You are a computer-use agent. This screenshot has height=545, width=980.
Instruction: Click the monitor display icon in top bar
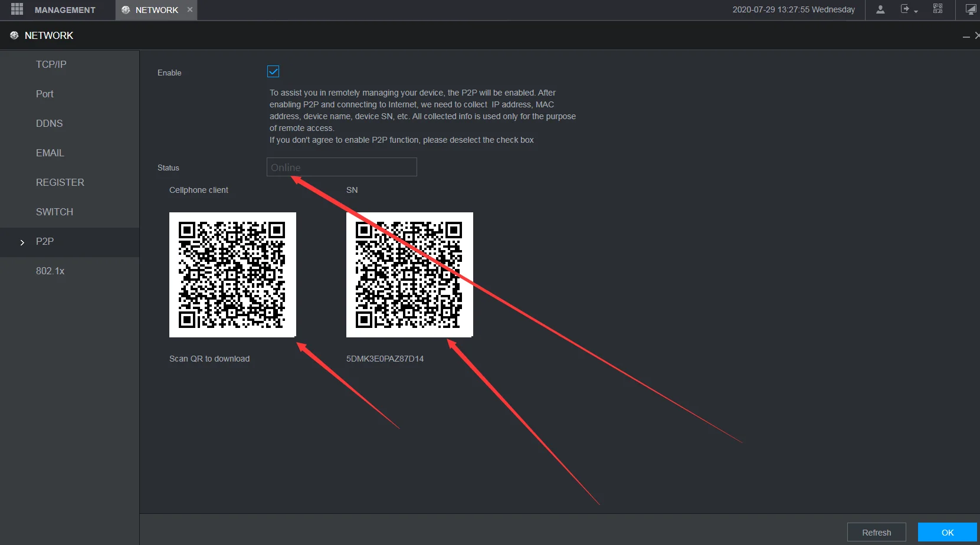tap(971, 9)
